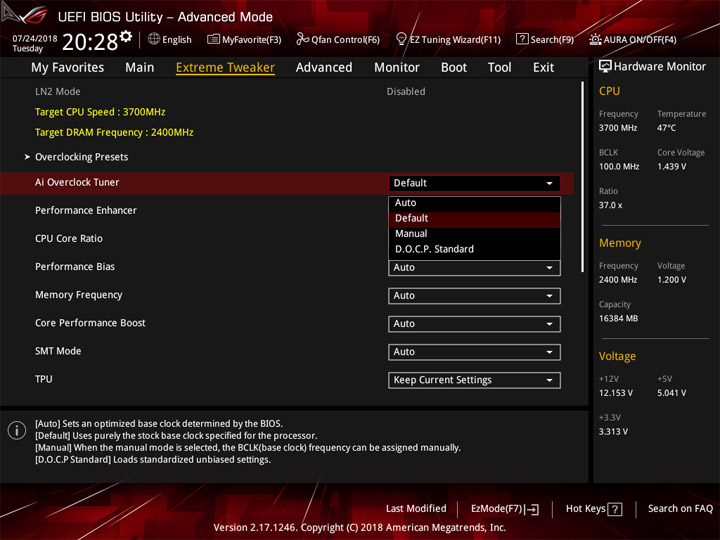Viewport: 720px width, 540px height.
Task: Open MyFavorite(F3) list icon
Action: tap(213, 39)
